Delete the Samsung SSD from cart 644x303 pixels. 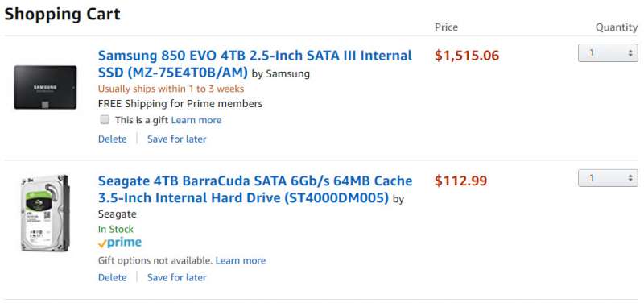pos(113,139)
